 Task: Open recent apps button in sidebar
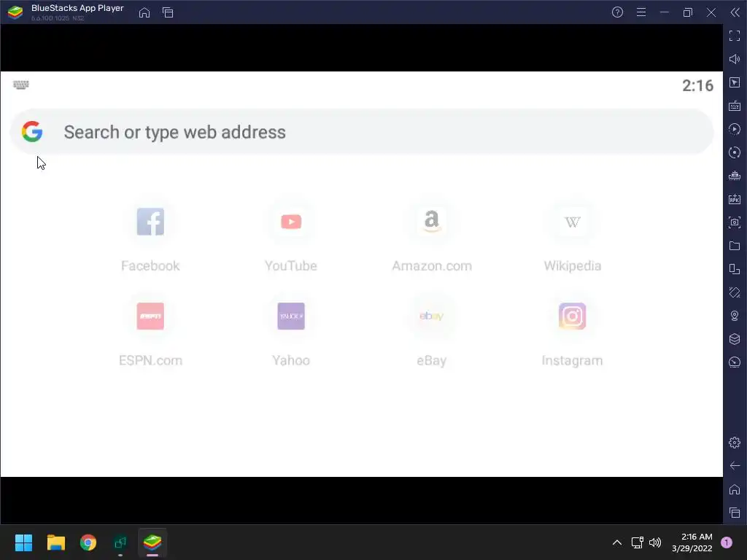[x=735, y=513]
